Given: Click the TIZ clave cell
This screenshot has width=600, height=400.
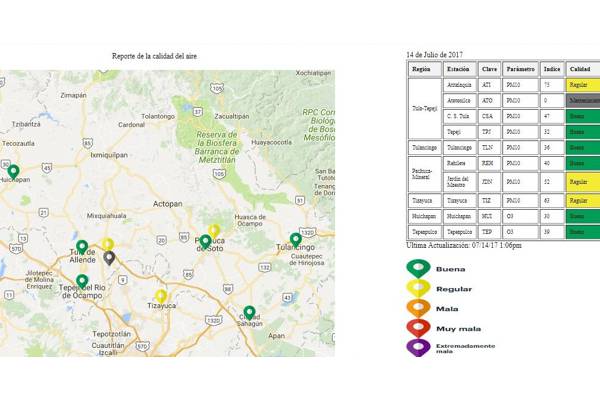Looking at the screenshot, I should pyautogui.click(x=489, y=201).
